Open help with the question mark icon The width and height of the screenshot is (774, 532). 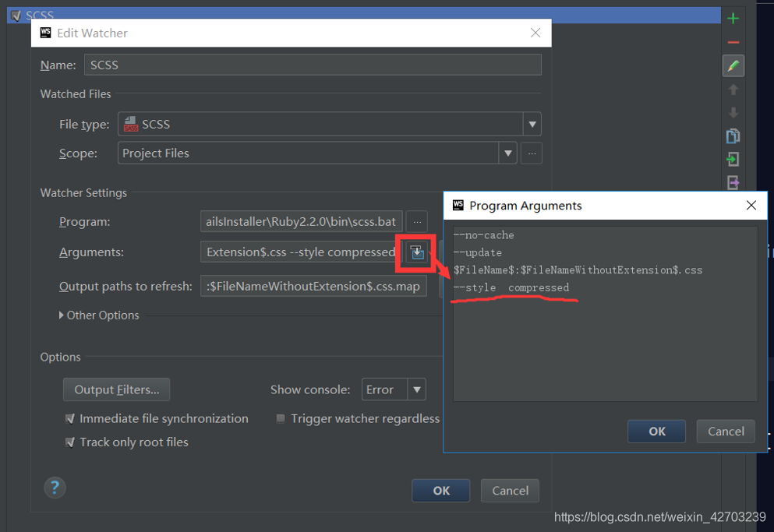point(55,488)
